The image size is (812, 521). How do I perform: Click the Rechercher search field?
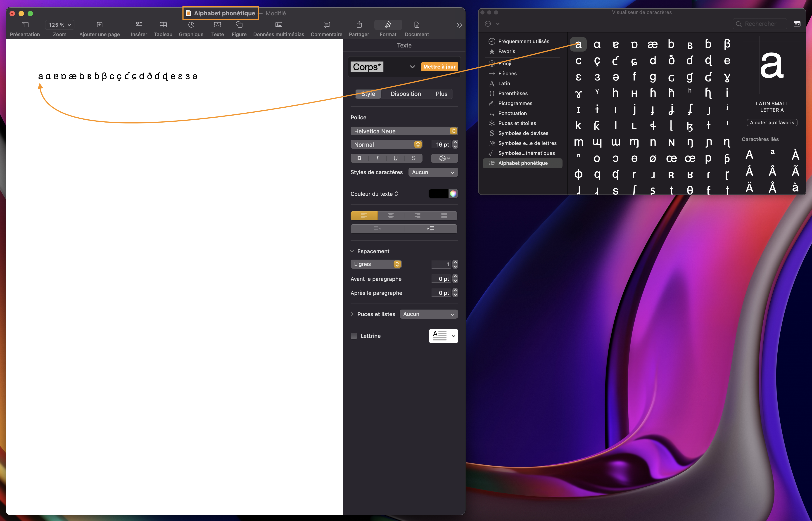point(760,24)
